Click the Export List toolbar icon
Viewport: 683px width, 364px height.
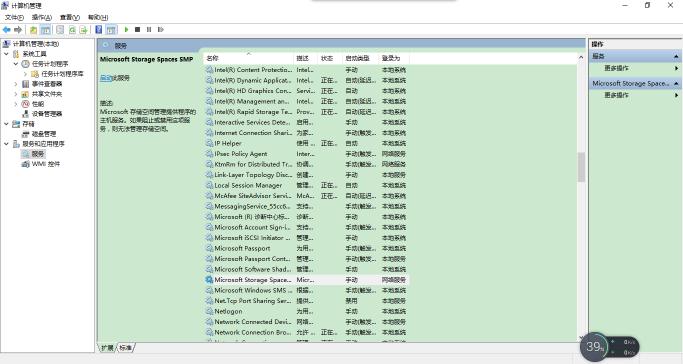click(x=83, y=30)
